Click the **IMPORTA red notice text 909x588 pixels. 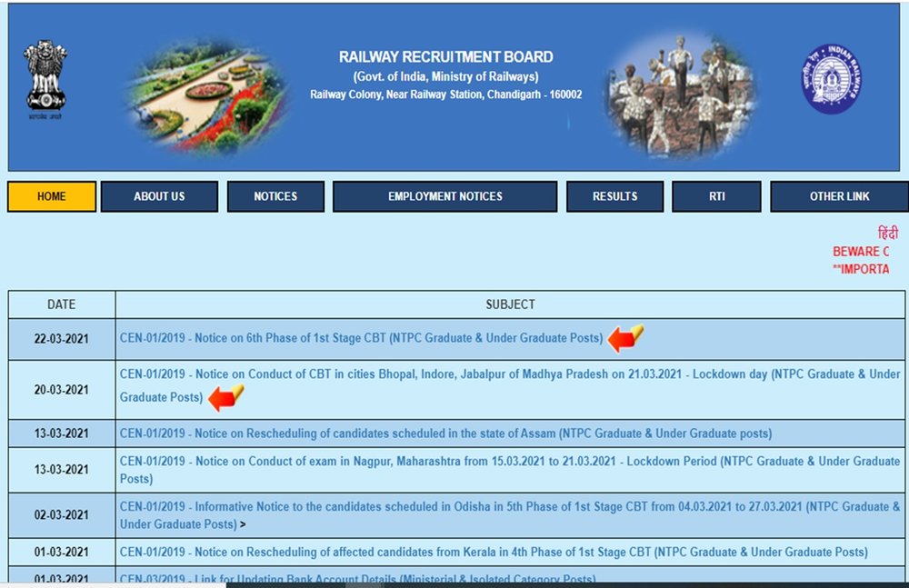tap(861, 269)
